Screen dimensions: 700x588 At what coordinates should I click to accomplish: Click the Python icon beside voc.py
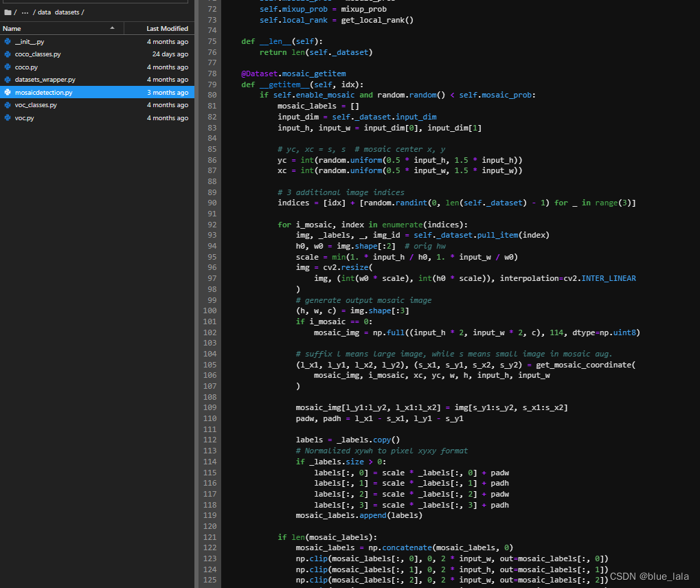coord(8,118)
